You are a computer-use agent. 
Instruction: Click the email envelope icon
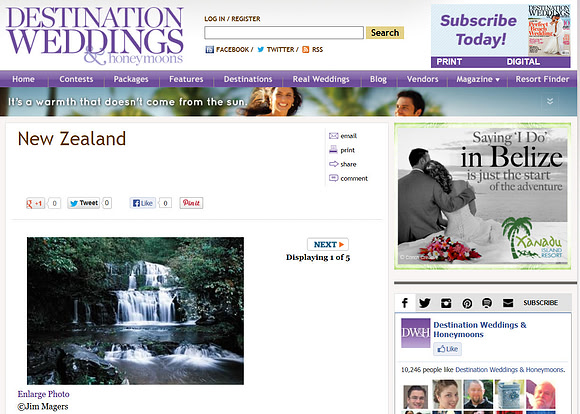click(333, 136)
